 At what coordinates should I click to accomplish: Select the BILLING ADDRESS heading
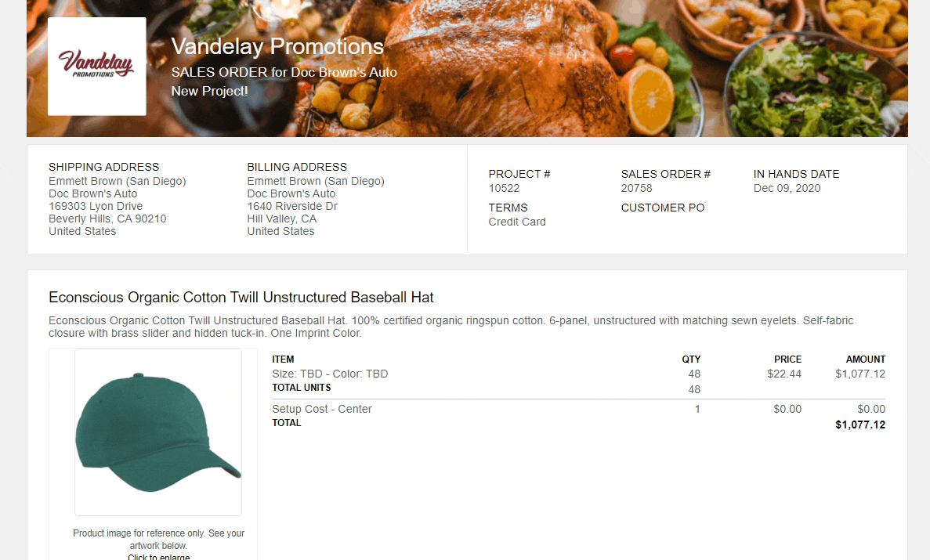coord(297,167)
